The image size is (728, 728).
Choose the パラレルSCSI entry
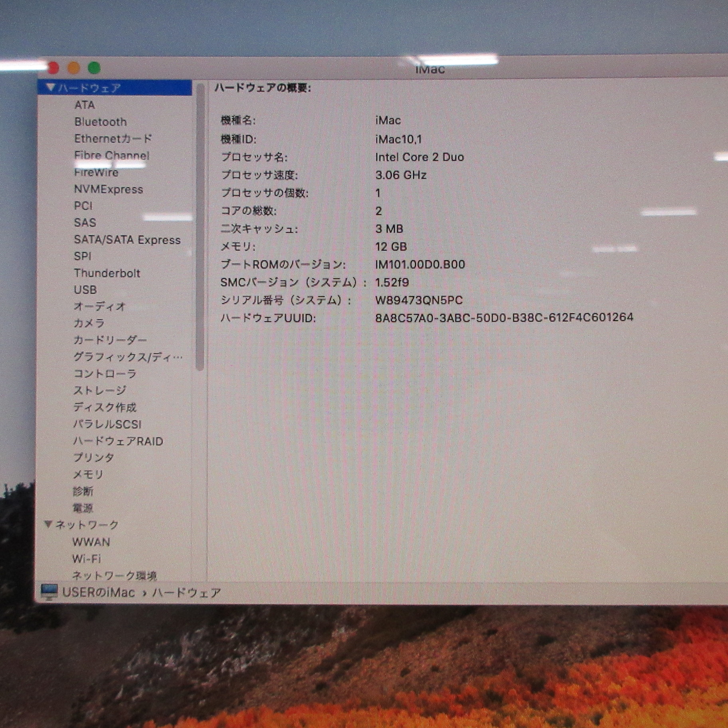(x=107, y=424)
